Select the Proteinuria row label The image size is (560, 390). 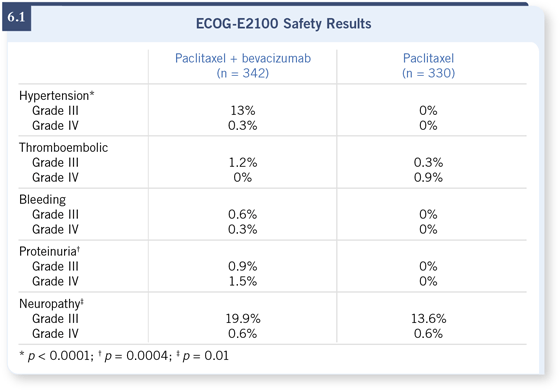tap(49, 251)
